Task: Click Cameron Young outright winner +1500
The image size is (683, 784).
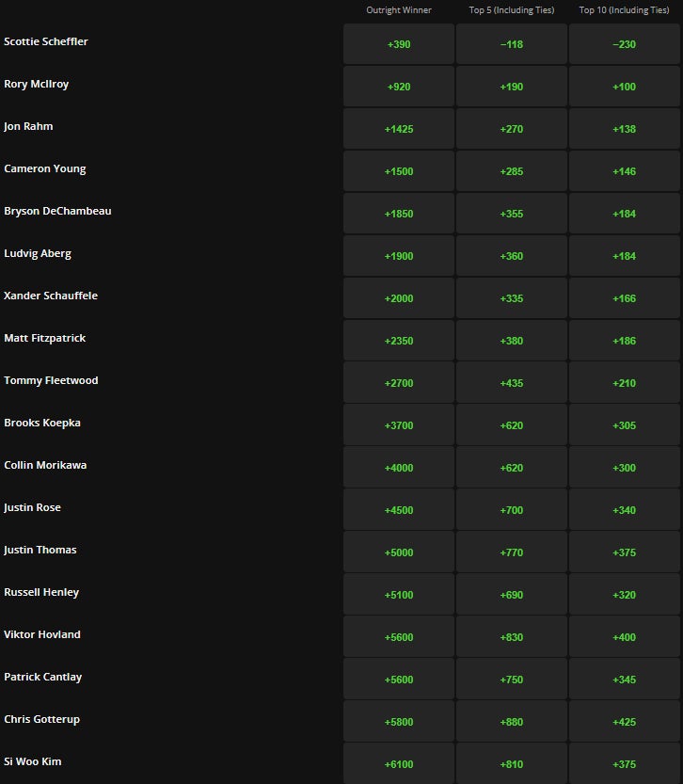Action: (x=399, y=171)
